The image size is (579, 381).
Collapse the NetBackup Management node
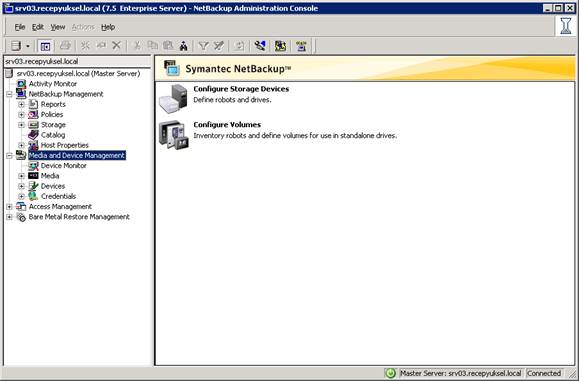click(10, 94)
